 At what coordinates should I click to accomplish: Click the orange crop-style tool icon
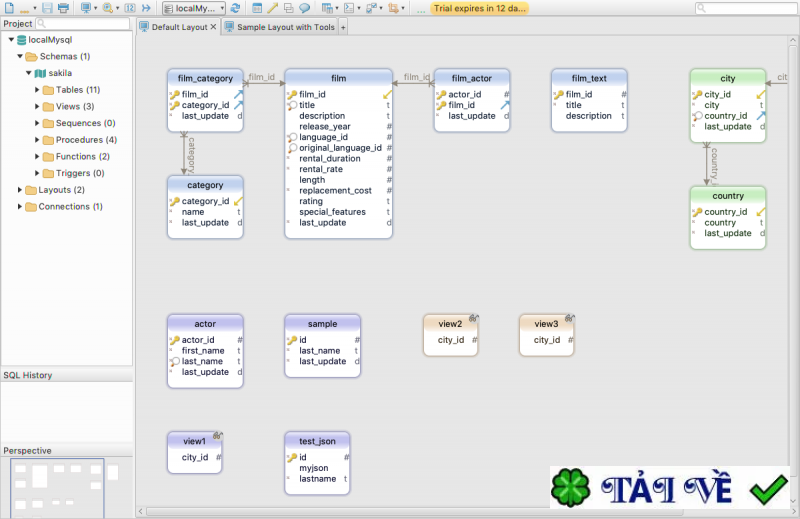pos(393,8)
